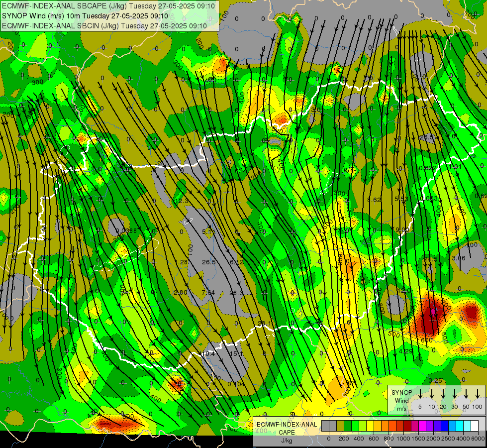Click the map value '28.3'
The height and width of the screenshot is (448, 487).
pos(236,293)
